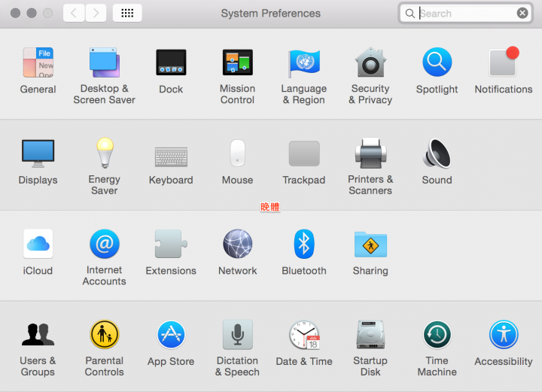542x392 pixels.
Task: Click the Show All grid button
Action: click(x=127, y=13)
